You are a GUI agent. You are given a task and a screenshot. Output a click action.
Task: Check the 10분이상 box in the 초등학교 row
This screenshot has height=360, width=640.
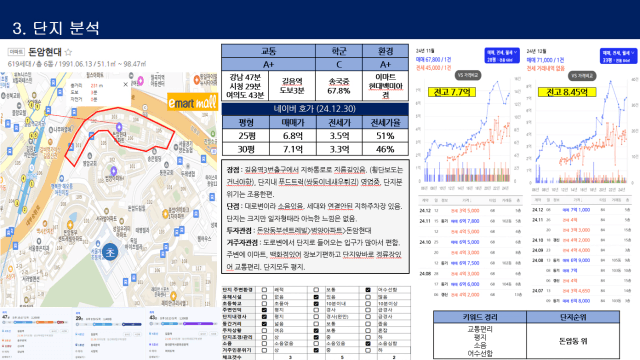pos(368,303)
